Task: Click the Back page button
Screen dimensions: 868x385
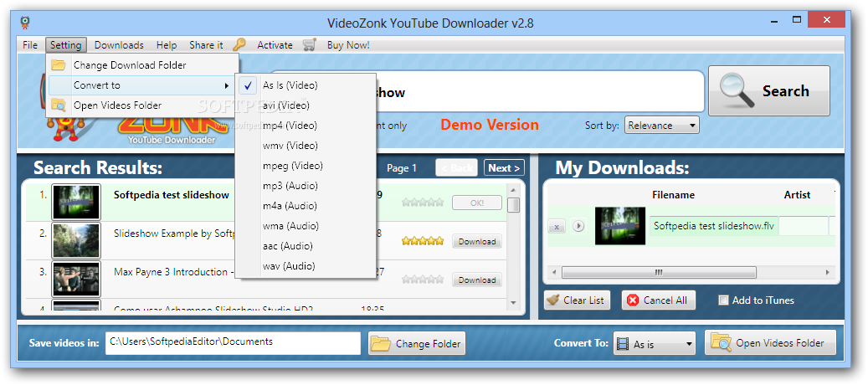Action: [x=456, y=168]
